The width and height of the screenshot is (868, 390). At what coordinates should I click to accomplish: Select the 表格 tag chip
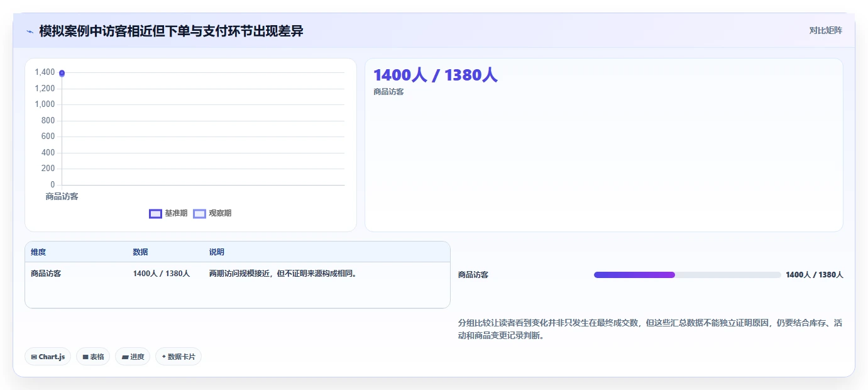pos(93,357)
